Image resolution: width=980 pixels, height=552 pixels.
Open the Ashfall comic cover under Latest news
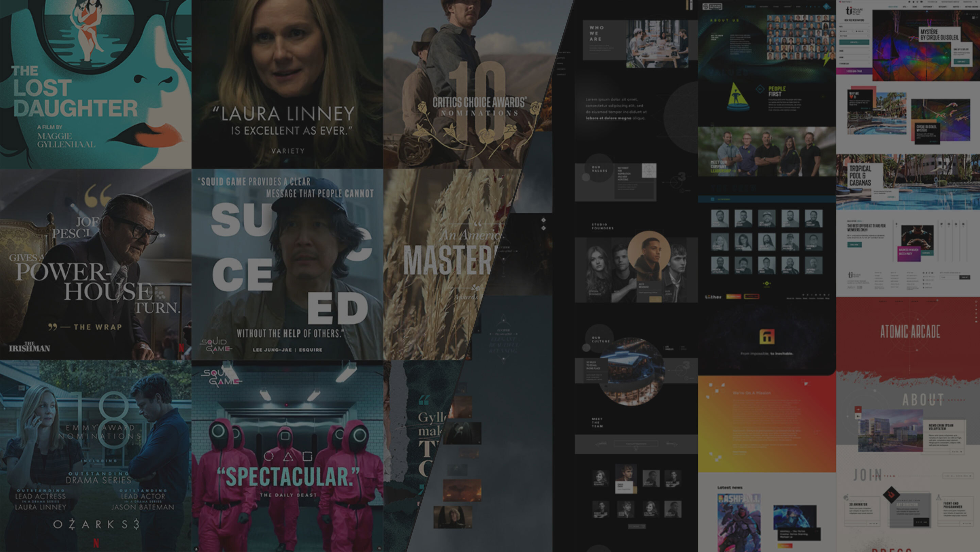pos(739,522)
